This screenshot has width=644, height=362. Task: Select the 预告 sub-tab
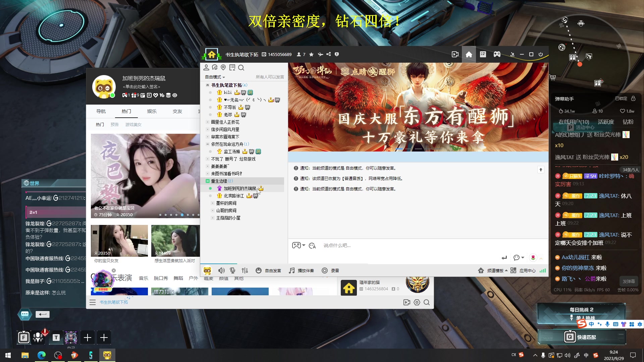pos(114,124)
